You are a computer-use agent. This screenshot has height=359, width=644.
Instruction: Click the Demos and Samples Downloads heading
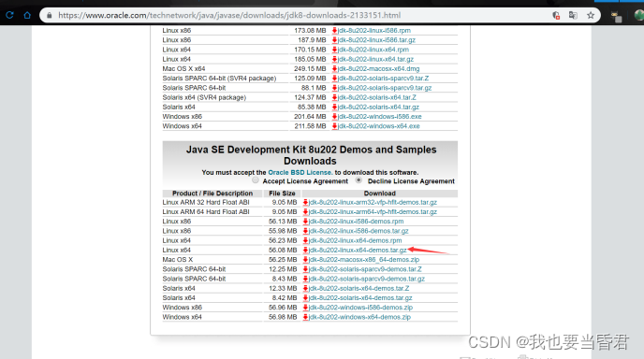[x=311, y=155]
